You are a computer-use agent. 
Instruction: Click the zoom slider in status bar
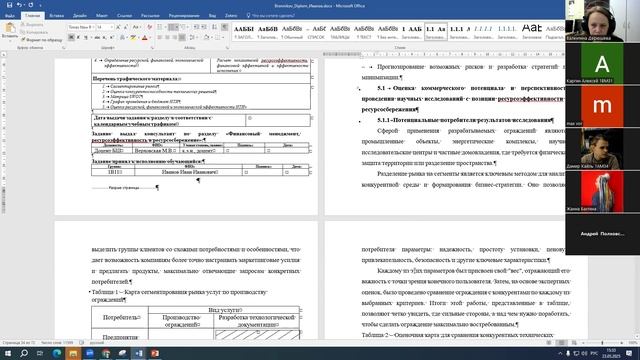(602, 343)
